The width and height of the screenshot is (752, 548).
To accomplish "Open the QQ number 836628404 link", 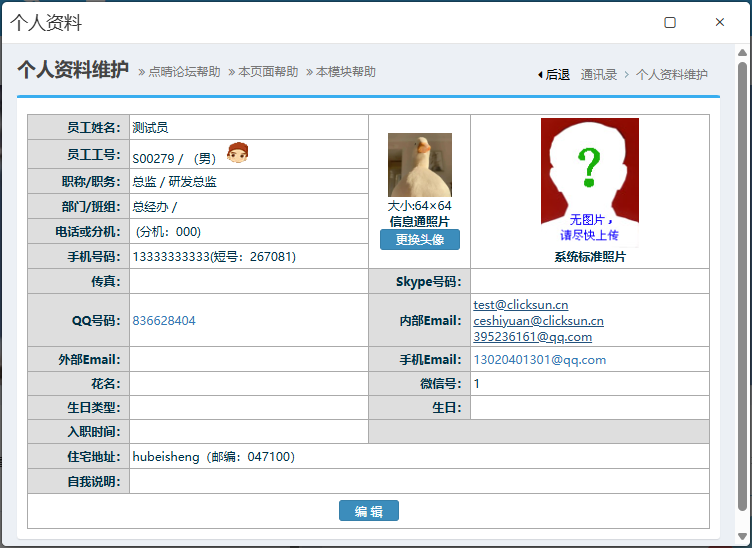I will click(164, 321).
